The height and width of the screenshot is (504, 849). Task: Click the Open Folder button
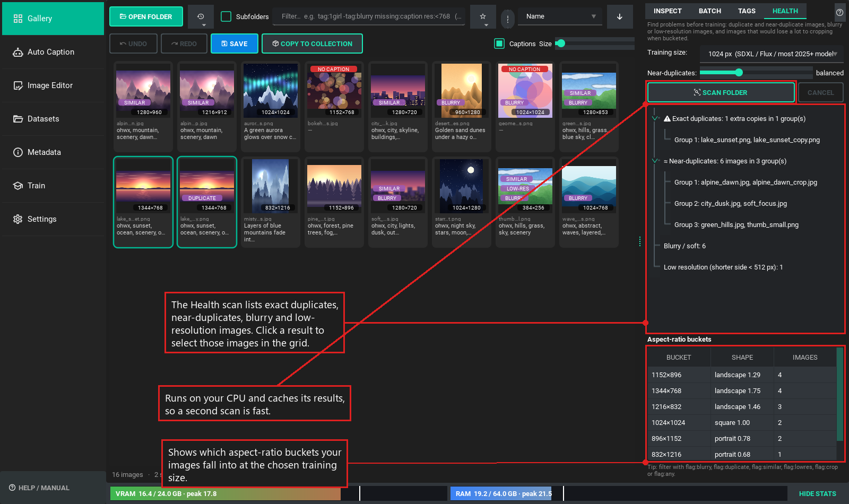146,16
